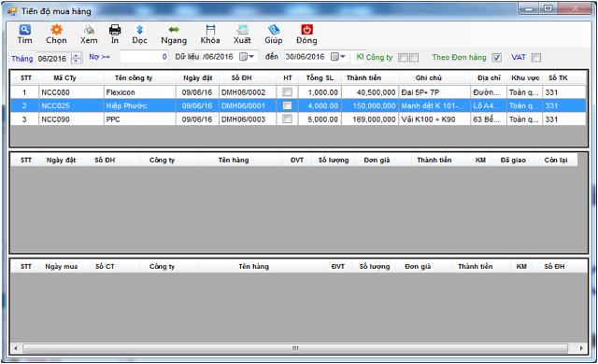The width and height of the screenshot is (598, 364).
Task: Click right arrow of horizontal scrollbar
Action: [581, 348]
